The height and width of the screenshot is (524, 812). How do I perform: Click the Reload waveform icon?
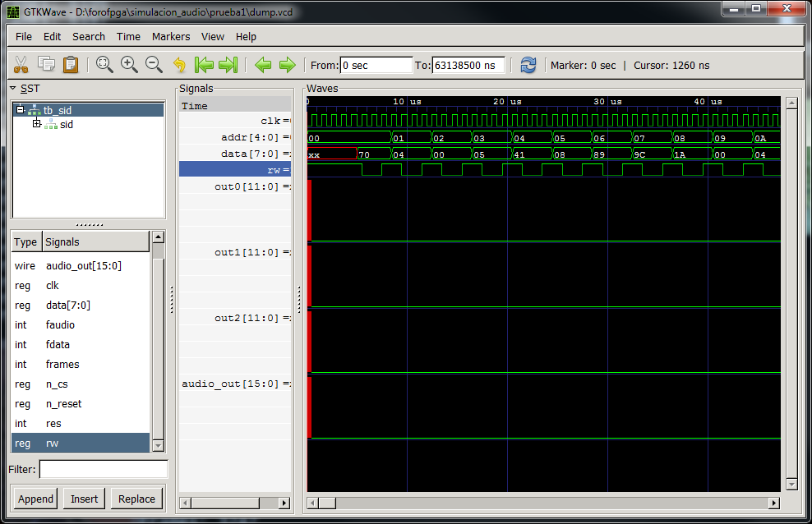528,65
